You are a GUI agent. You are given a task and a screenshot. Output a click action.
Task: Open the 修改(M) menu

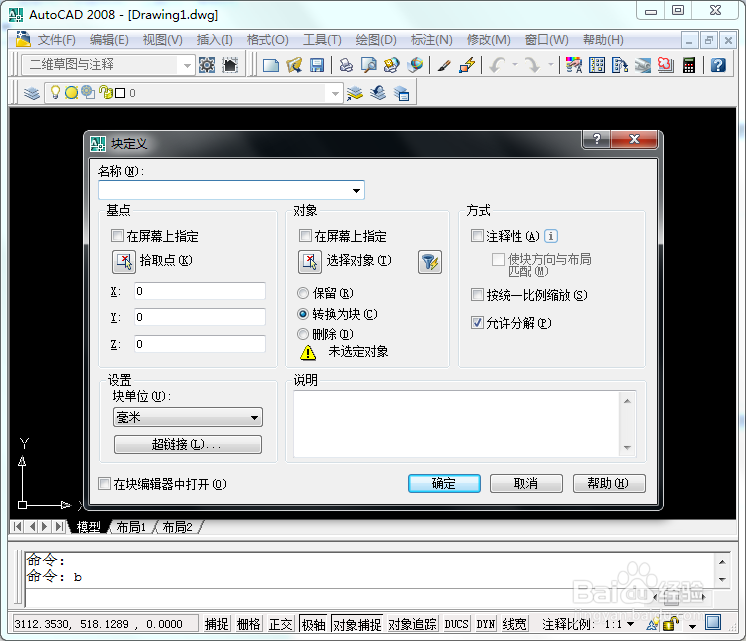click(x=489, y=40)
